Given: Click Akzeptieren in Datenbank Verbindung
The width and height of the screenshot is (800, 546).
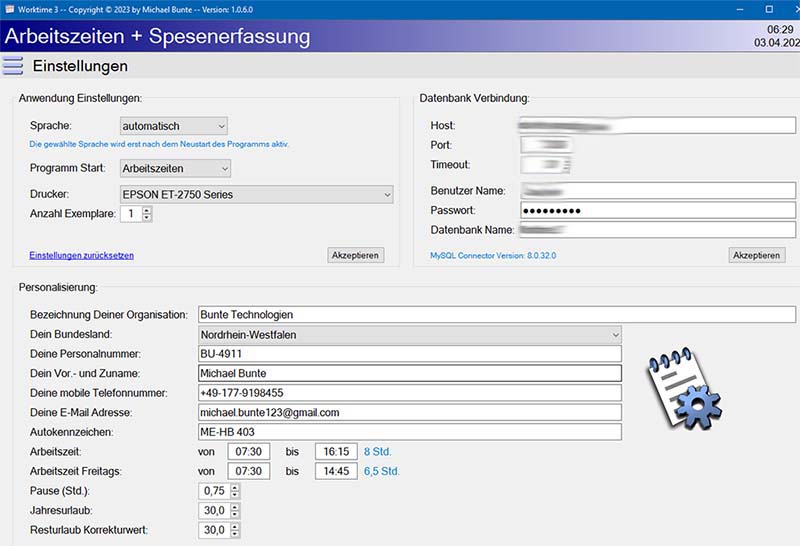Looking at the screenshot, I should point(757,255).
